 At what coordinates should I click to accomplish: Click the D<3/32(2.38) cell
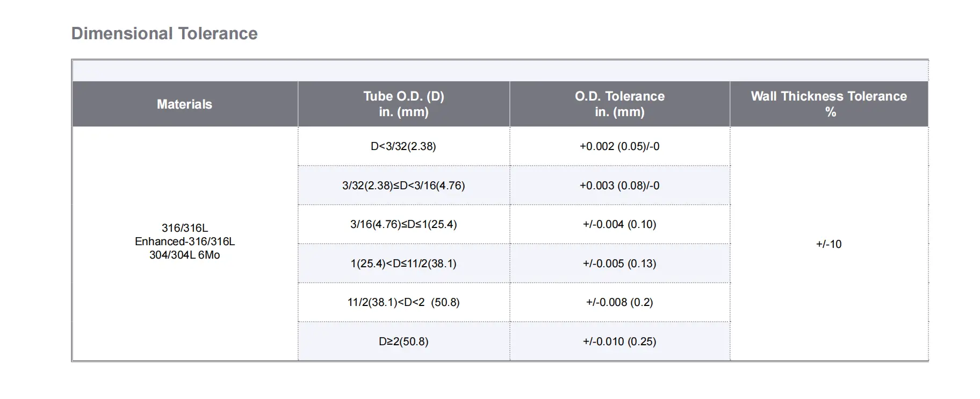pyautogui.click(x=403, y=146)
